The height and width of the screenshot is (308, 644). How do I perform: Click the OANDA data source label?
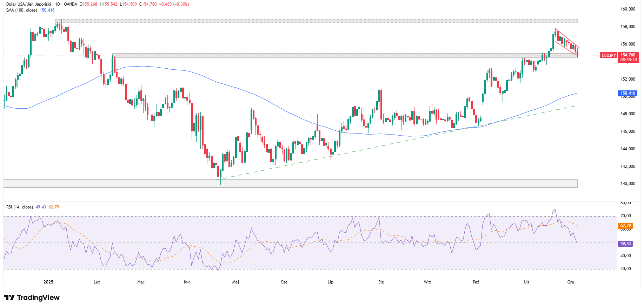[x=71, y=4]
